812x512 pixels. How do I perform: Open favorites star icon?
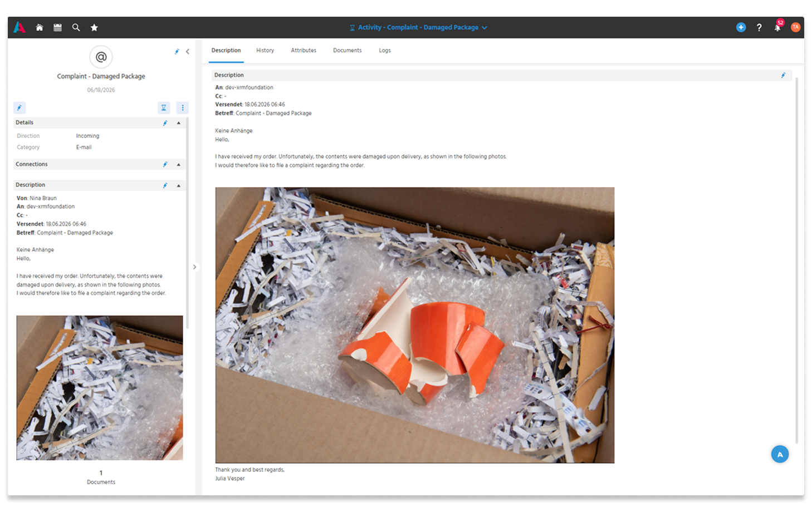[x=94, y=27]
